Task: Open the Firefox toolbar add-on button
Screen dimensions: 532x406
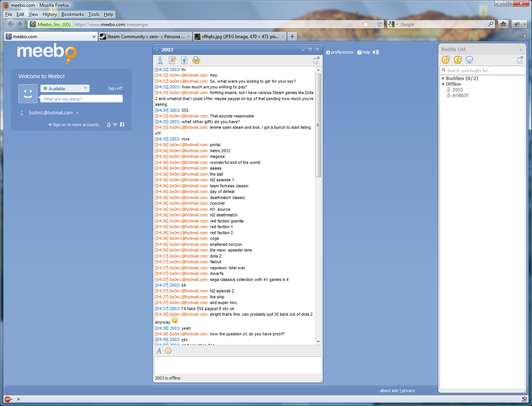Action: [517, 24]
